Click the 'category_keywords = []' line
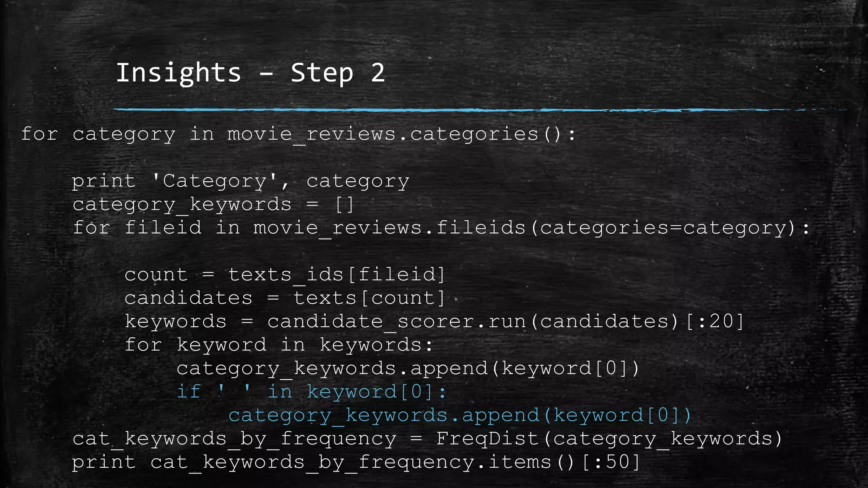Screen dimensions: 868x488 pos(213,205)
